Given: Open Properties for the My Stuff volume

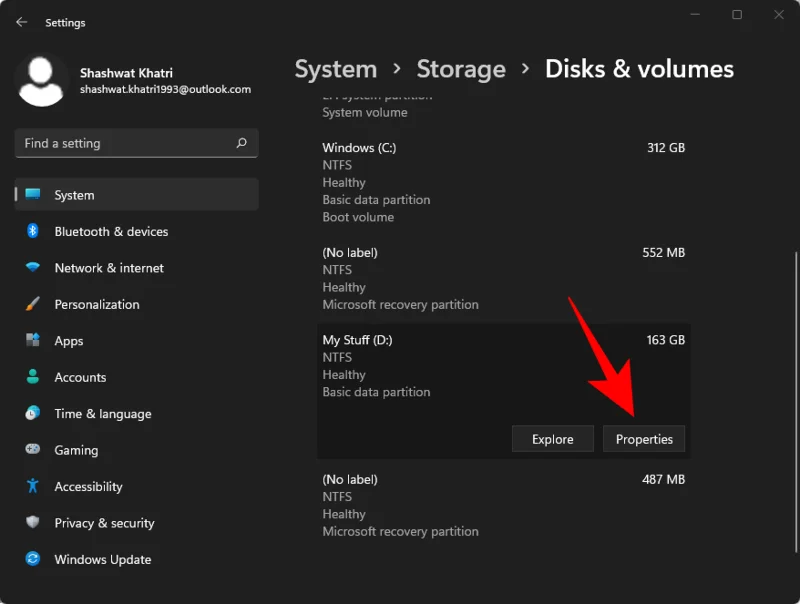Looking at the screenshot, I should (x=644, y=438).
